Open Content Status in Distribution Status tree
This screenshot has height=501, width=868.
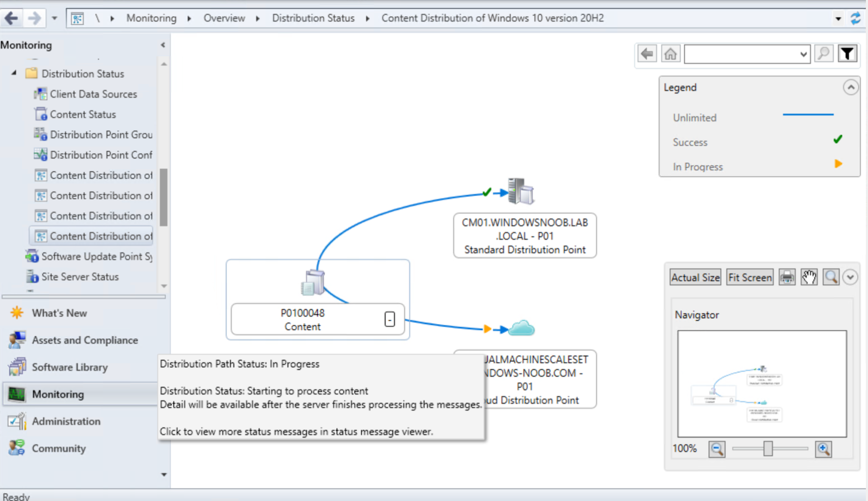click(x=83, y=114)
